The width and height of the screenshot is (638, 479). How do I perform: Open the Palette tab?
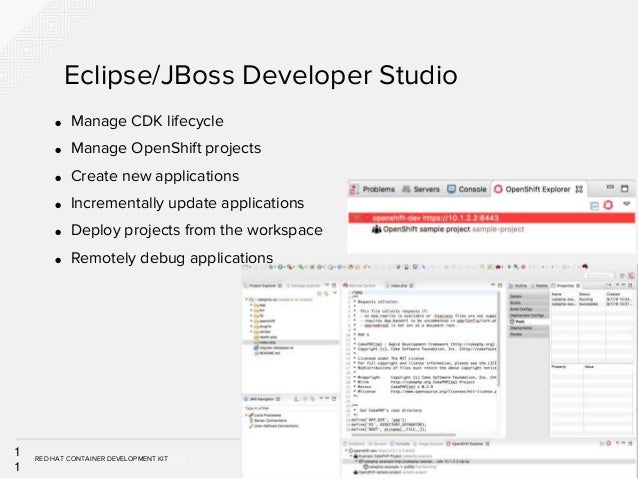click(x=539, y=286)
